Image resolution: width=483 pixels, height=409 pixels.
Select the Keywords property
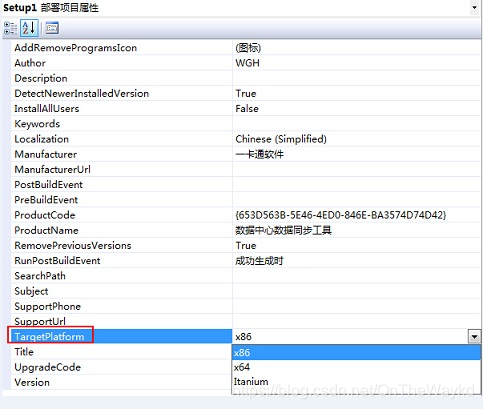(37, 124)
